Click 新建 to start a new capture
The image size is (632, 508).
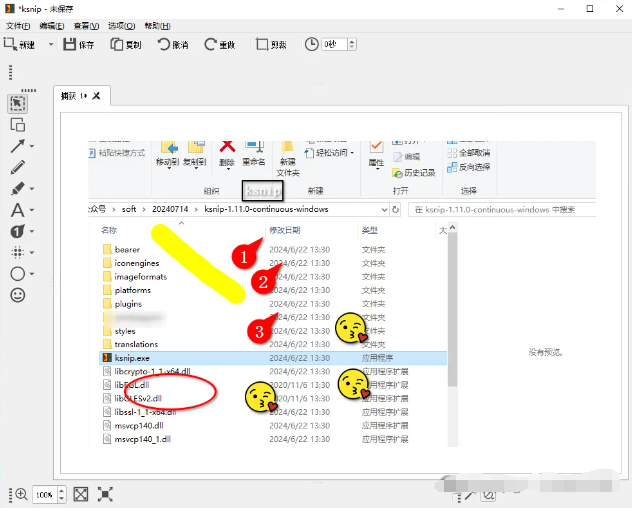coord(19,44)
